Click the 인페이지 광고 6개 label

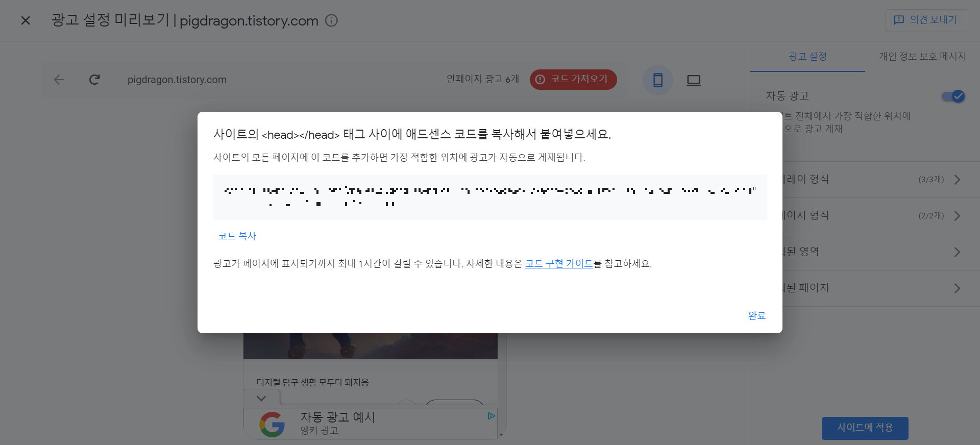click(x=483, y=79)
